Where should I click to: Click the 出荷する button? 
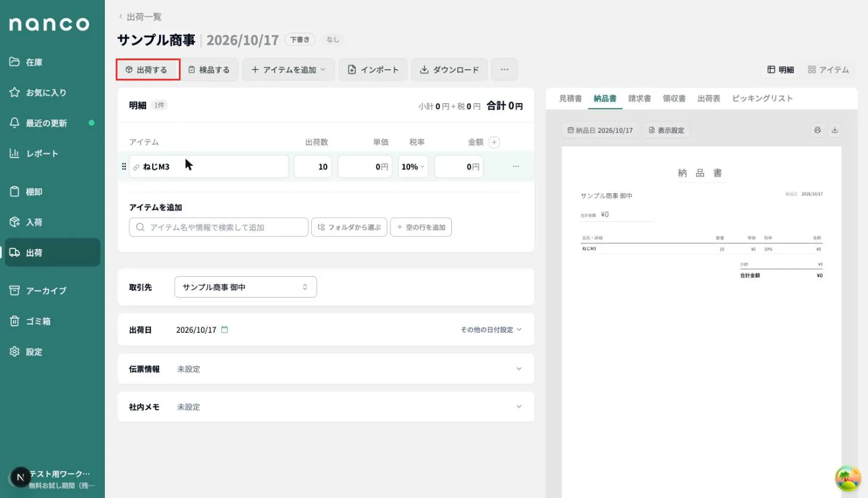(x=148, y=70)
